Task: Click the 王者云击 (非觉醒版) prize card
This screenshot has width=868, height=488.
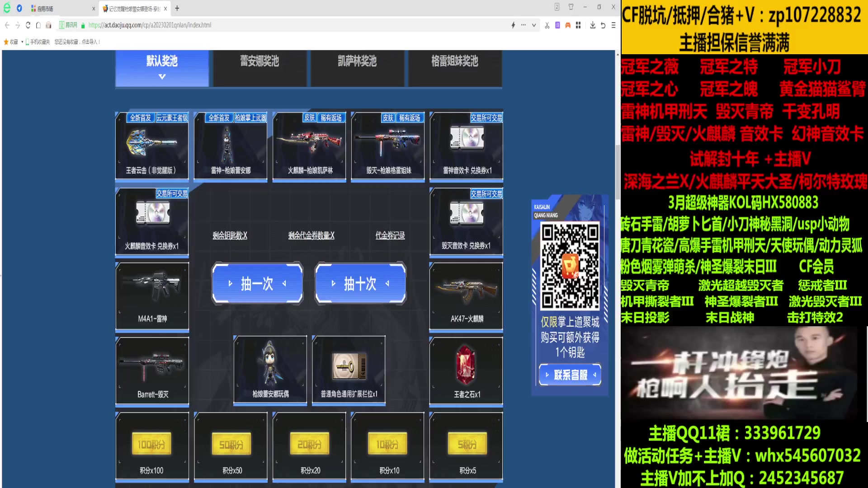Action: coord(152,146)
